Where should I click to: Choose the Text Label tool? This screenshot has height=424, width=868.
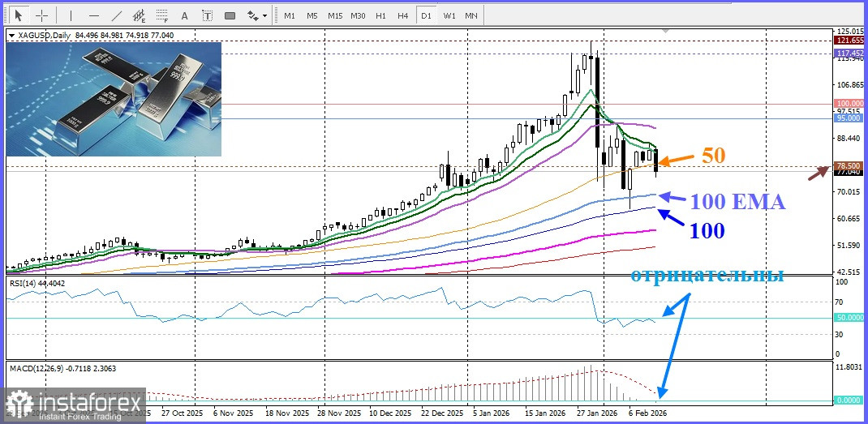(x=207, y=15)
